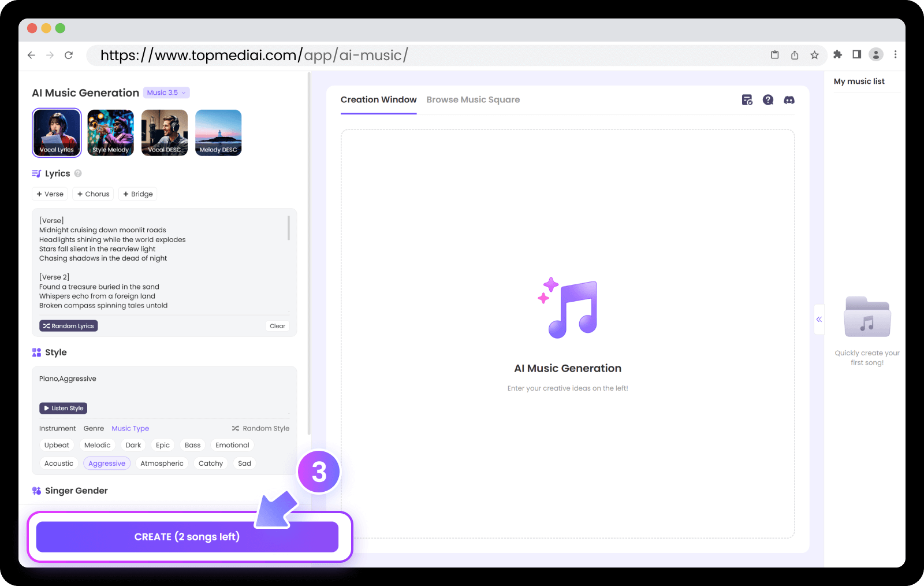Viewport: 924px width, 586px height.
Task: Toggle the Catchy style tag
Action: click(x=211, y=463)
